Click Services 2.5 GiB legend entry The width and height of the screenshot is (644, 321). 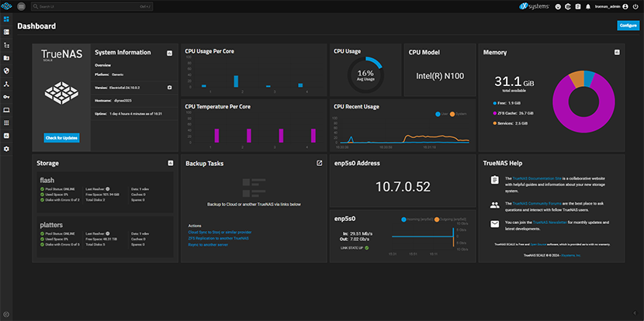(510, 123)
